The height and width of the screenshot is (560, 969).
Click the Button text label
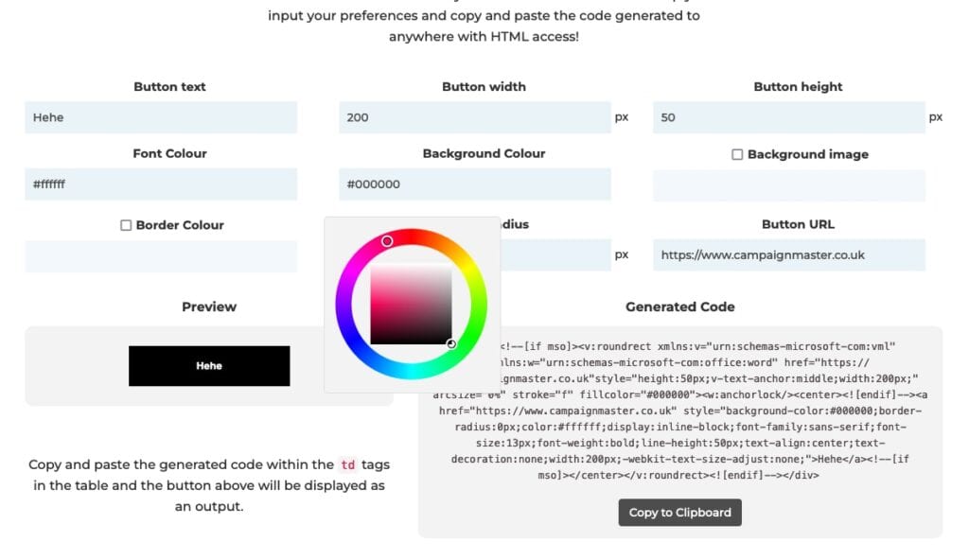click(x=169, y=87)
